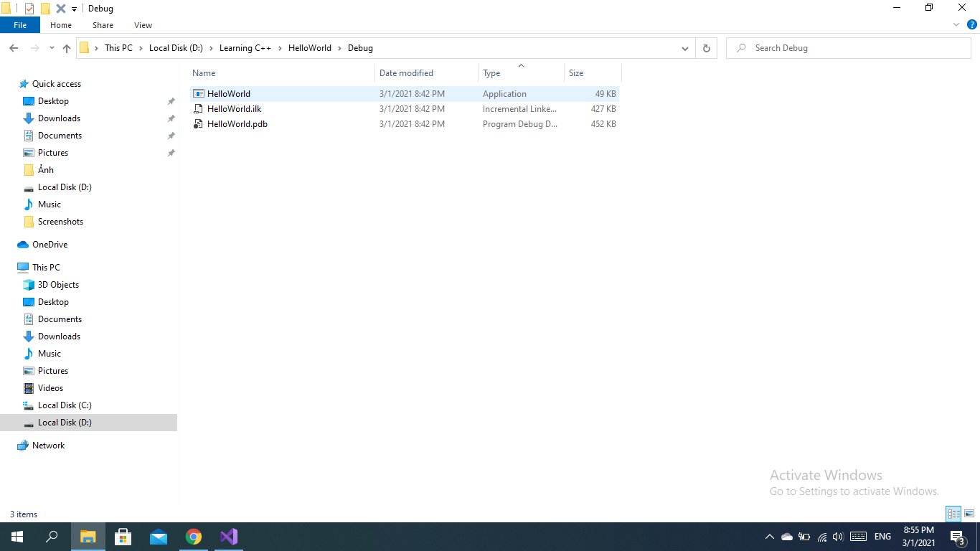Open the Customize Quick Access Toolbar dropdown
The height and width of the screenshot is (551, 980).
pyautogui.click(x=74, y=9)
